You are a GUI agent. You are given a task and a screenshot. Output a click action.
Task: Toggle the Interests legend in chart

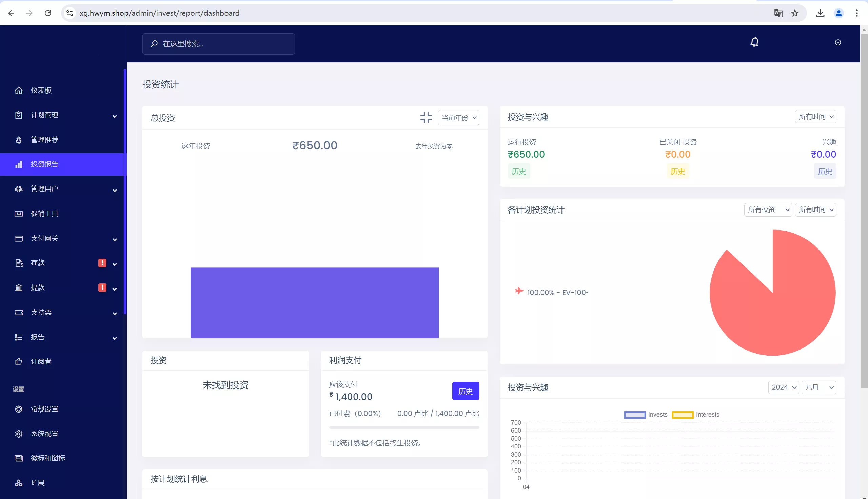pos(695,415)
